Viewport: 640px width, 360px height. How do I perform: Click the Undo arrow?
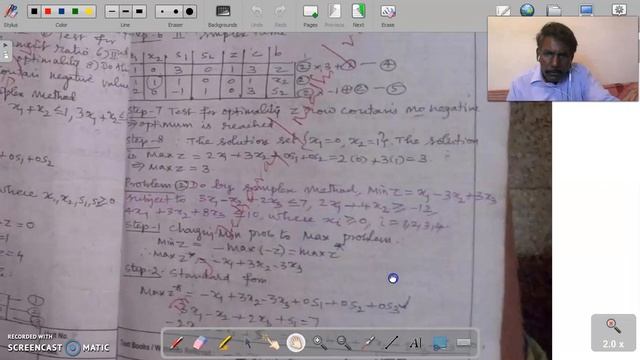pyautogui.click(x=257, y=11)
